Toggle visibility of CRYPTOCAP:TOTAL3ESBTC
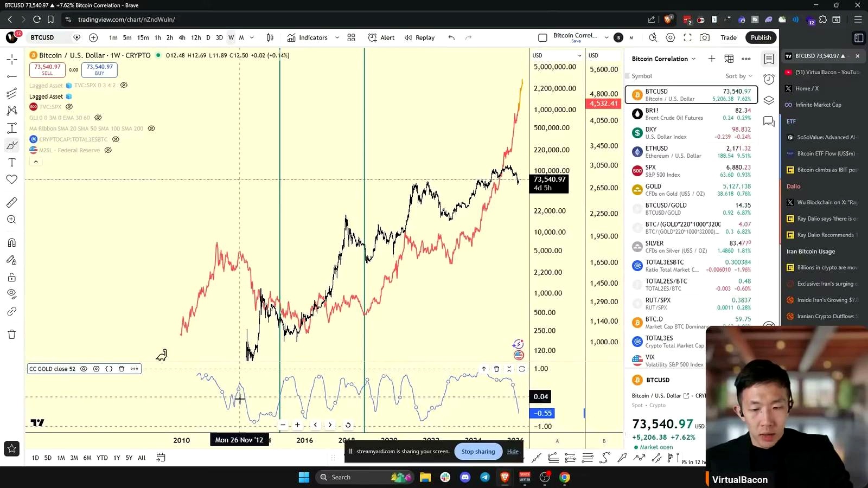This screenshot has height=488, width=868. (116, 139)
